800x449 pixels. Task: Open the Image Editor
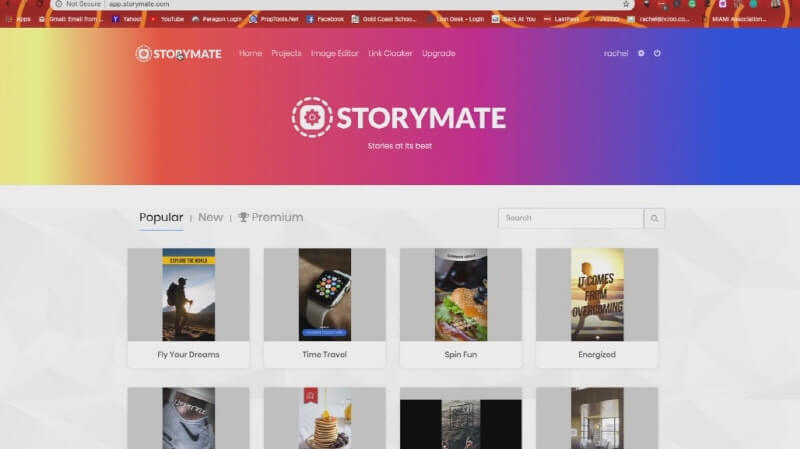pos(335,53)
